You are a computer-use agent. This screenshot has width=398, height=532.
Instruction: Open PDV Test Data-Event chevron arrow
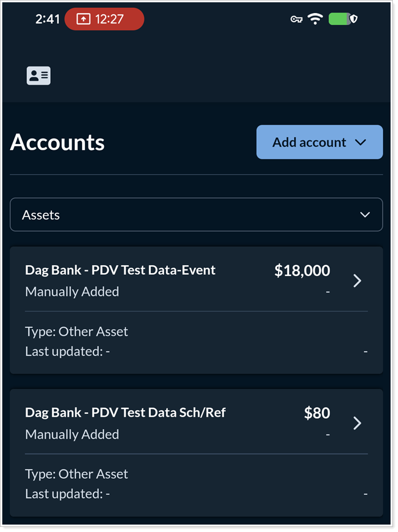(357, 281)
